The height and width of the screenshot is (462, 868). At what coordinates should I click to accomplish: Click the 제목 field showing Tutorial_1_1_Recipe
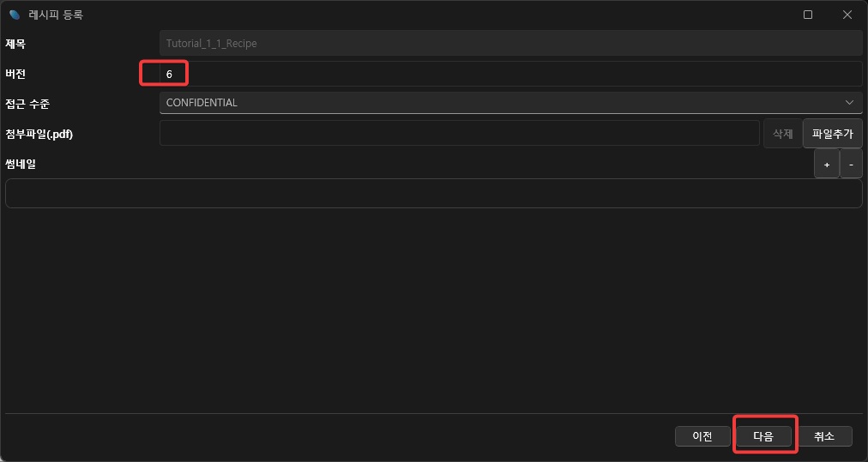(x=510, y=43)
